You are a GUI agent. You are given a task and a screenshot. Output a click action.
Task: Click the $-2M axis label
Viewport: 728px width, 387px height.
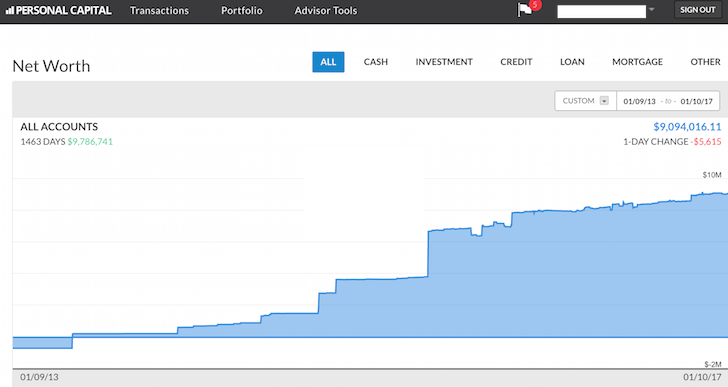(712, 364)
